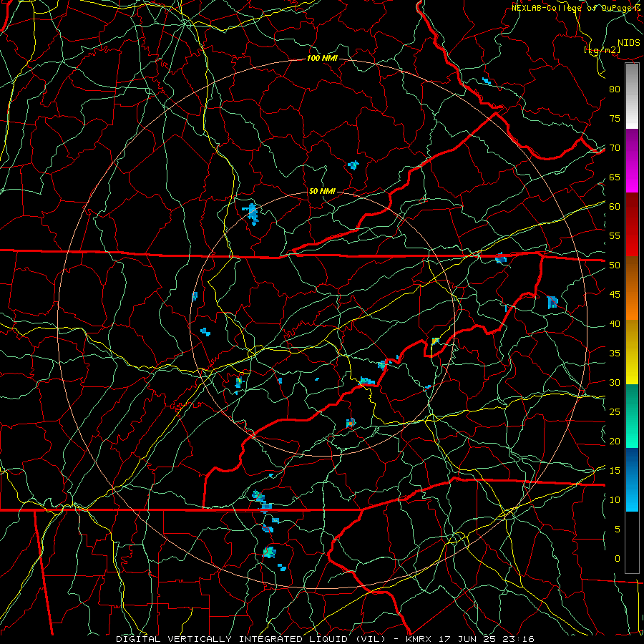Select the 10 value on the VIL scale

tap(615, 500)
